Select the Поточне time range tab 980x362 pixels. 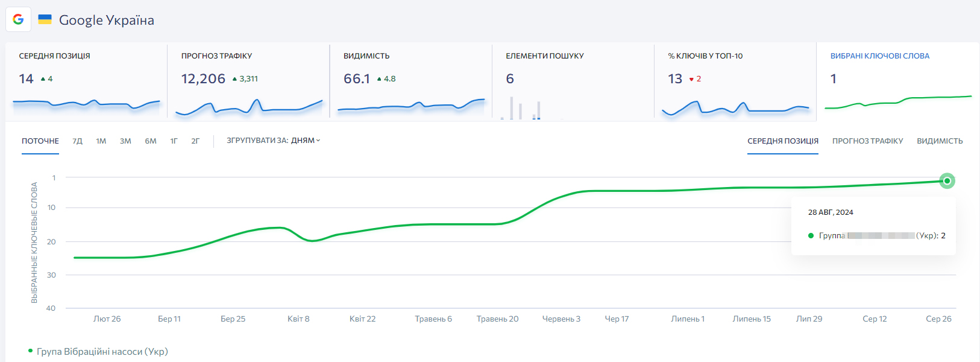[x=40, y=141]
